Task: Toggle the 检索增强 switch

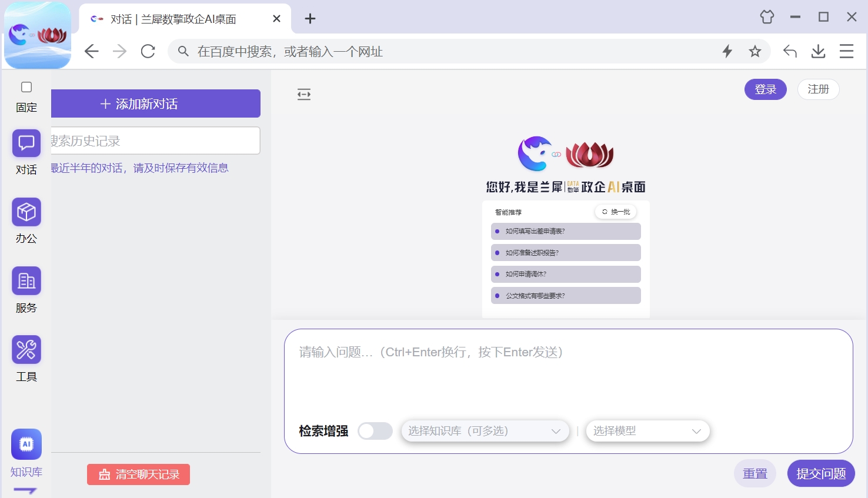Action: 375,431
